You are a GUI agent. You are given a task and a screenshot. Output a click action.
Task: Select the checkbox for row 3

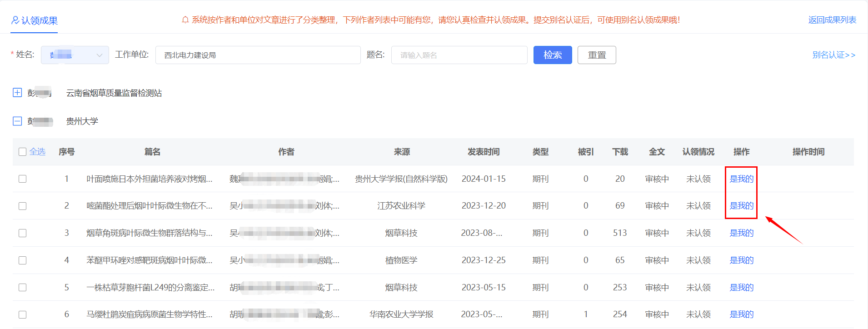(22, 233)
